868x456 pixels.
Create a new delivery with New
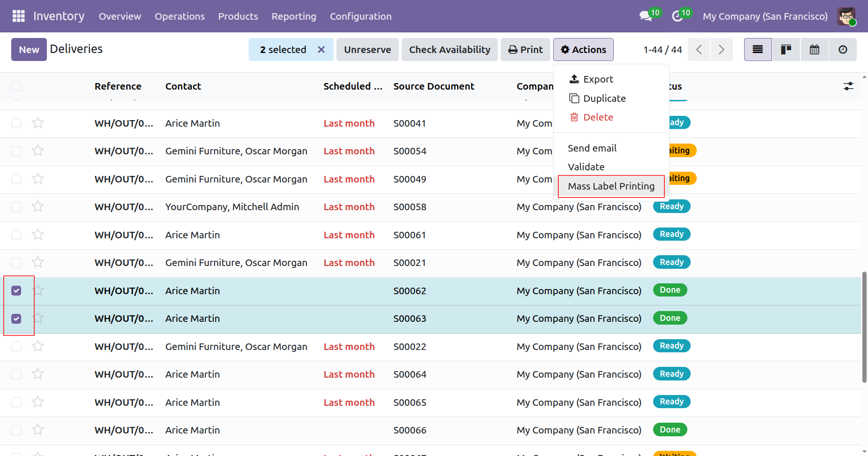tap(29, 50)
